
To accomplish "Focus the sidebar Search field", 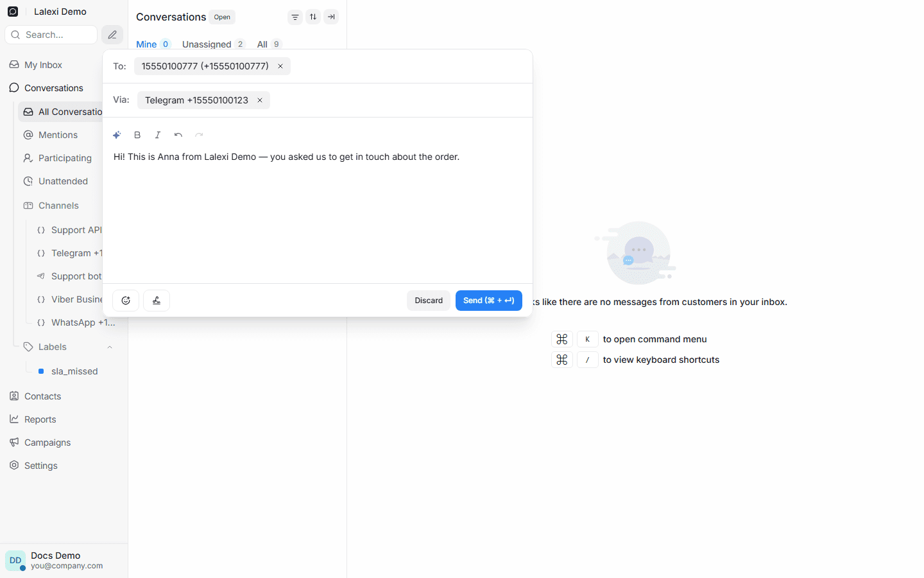I will pyautogui.click(x=51, y=35).
